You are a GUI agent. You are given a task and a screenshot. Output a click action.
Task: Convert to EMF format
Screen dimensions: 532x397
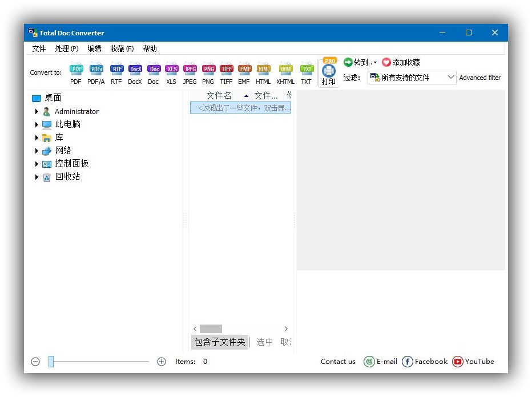244,73
